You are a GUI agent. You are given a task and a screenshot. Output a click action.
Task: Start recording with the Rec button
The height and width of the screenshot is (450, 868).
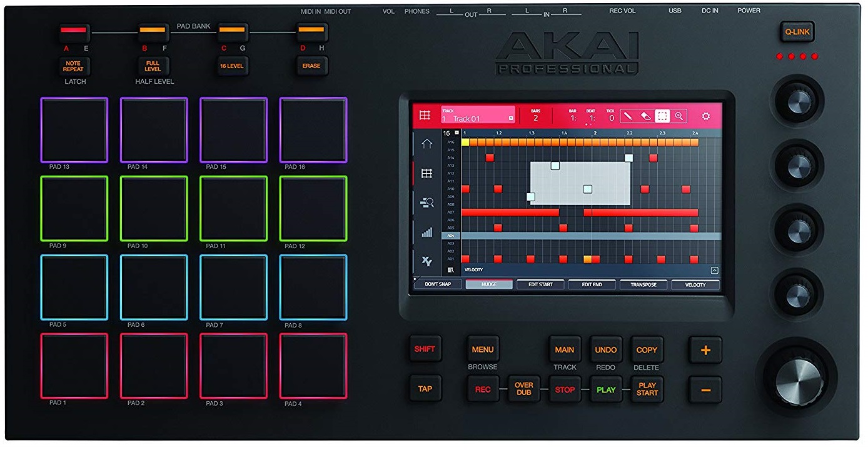coord(483,389)
